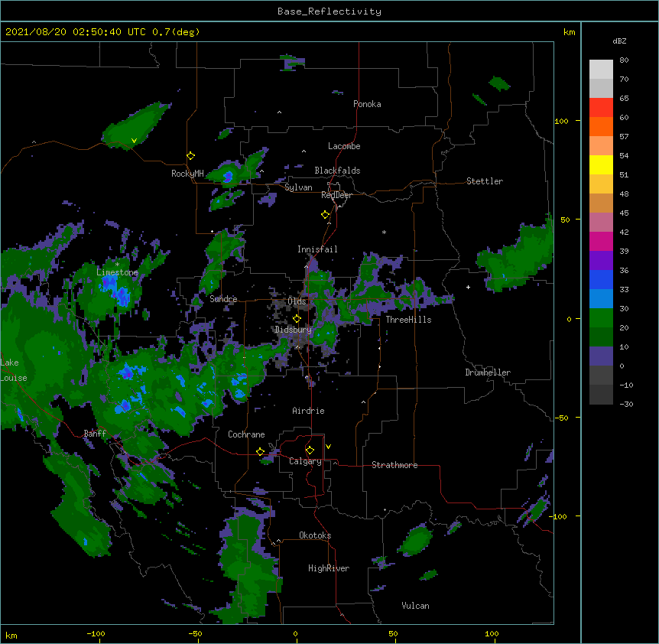Click the Vulcan label
The width and height of the screenshot is (659, 644).
pos(415,606)
